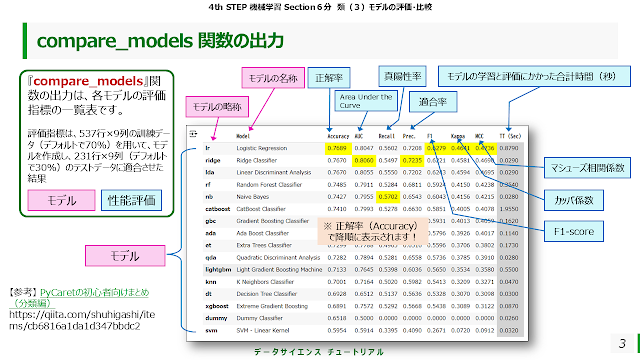Click the 'Quadratic Discriminant Analysis' model name

(x=278, y=258)
